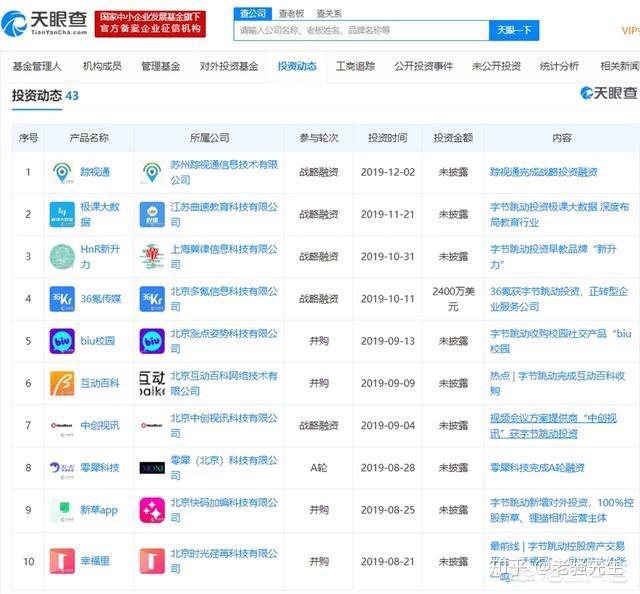Click the 北京互动百科网络技术 company logo
The width and height of the screenshot is (640, 594).
click(152, 383)
